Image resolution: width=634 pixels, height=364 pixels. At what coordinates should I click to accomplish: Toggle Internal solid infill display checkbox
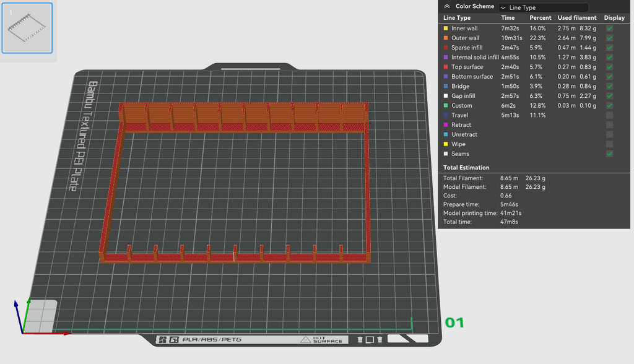[x=609, y=58]
